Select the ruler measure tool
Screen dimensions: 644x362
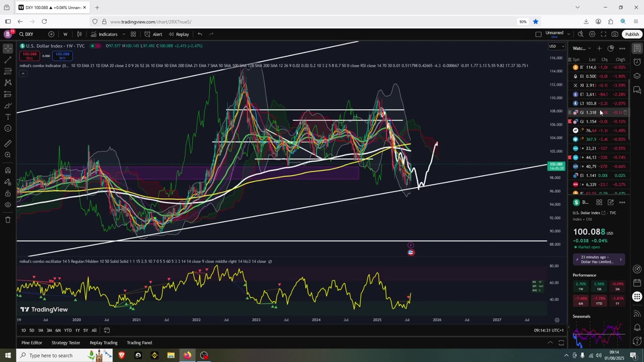[x=8, y=144]
